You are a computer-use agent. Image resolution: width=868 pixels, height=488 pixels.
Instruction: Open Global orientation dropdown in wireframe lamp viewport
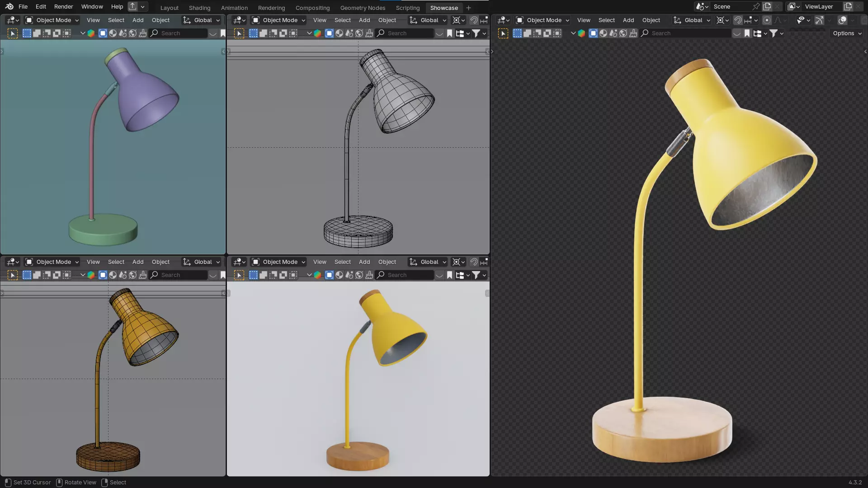(428, 20)
